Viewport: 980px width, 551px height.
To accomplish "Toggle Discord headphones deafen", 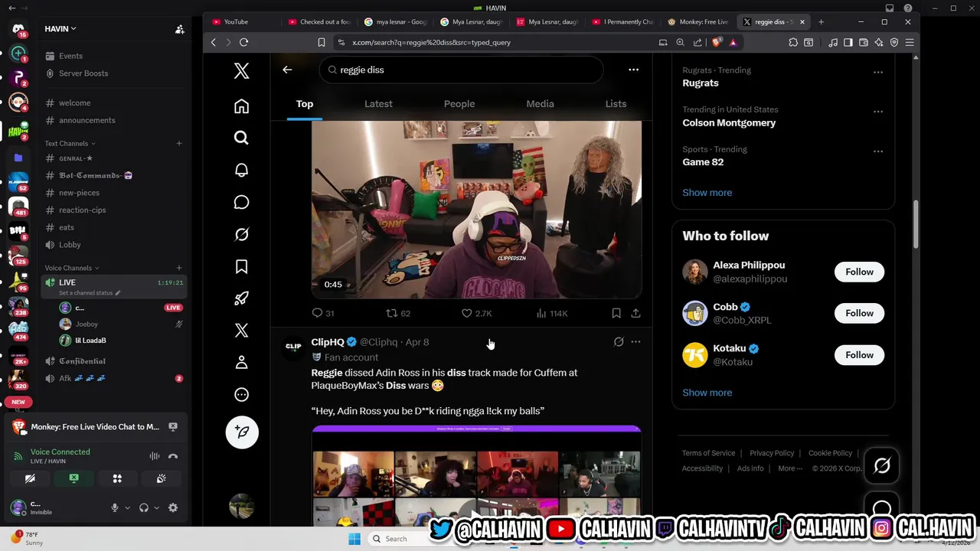I will point(143,507).
